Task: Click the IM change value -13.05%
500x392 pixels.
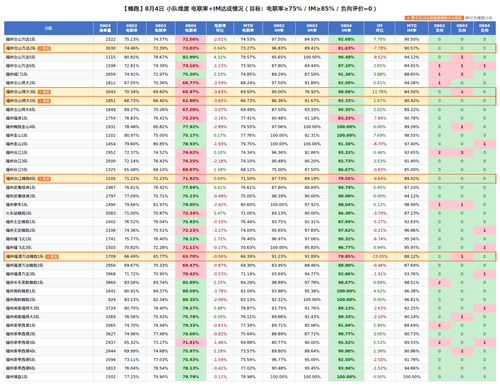Action: click(379, 257)
